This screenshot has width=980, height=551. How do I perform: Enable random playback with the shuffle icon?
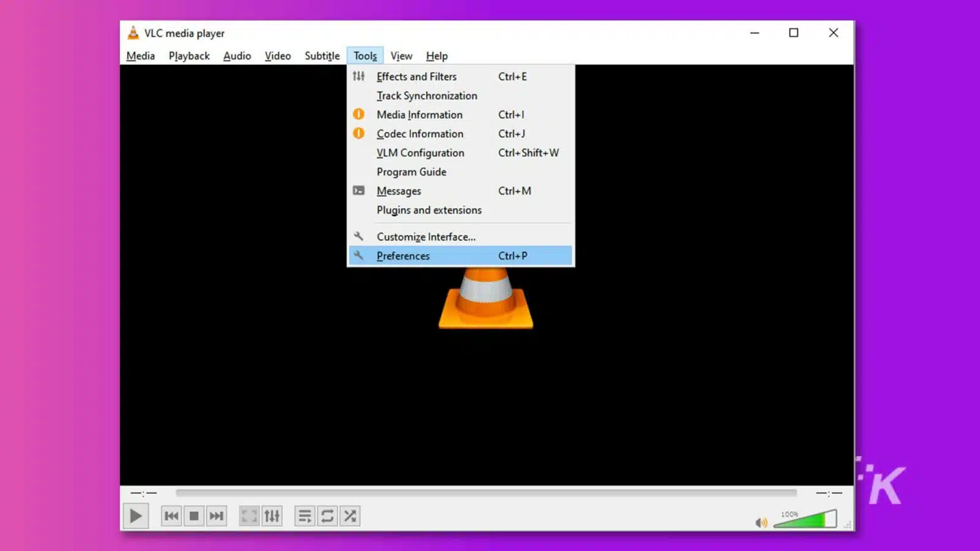coord(349,515)
